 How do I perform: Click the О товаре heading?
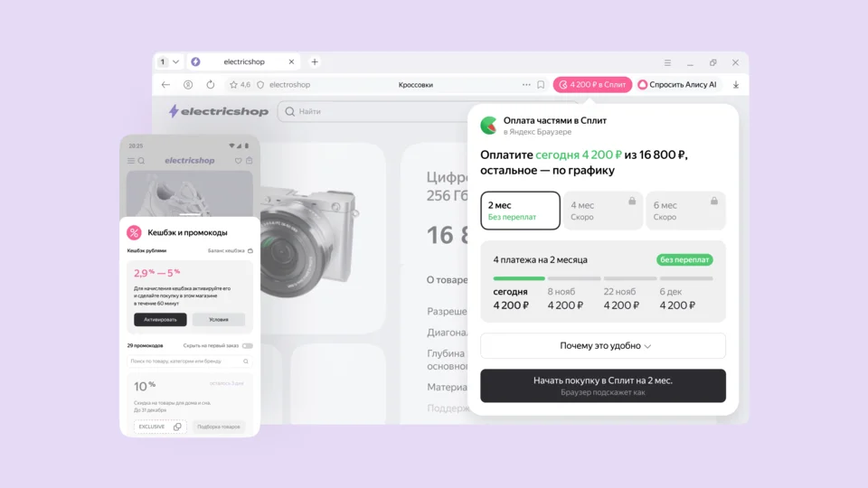[447, 280]
